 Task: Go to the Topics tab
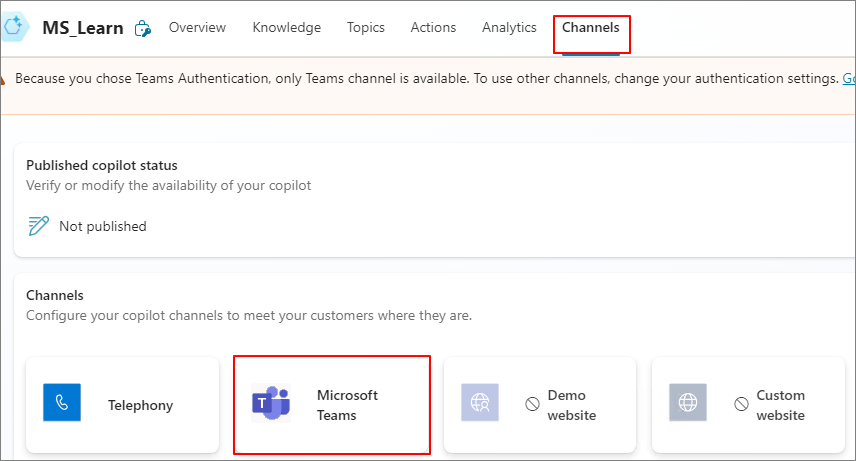(x=366, y=27)
